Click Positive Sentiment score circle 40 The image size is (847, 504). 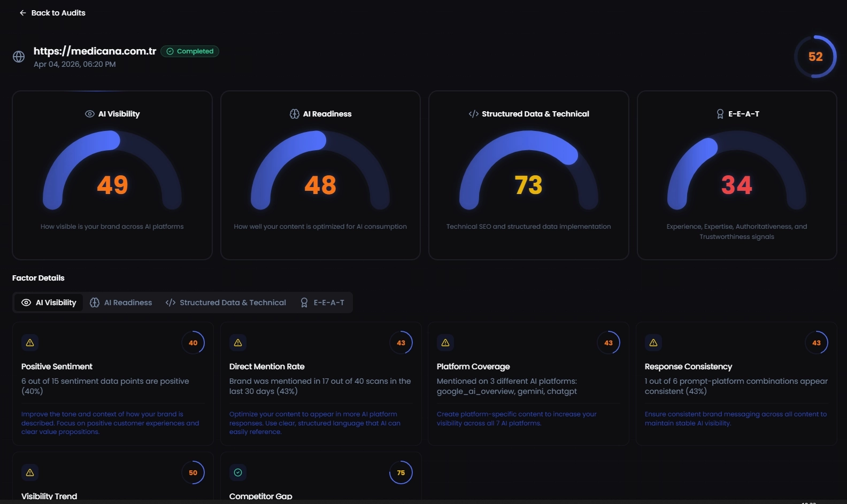pos(193,343)
